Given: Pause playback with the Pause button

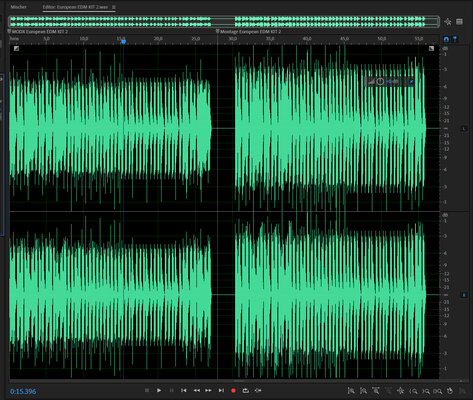Looking at the screenshot, I should coord(172,390).
